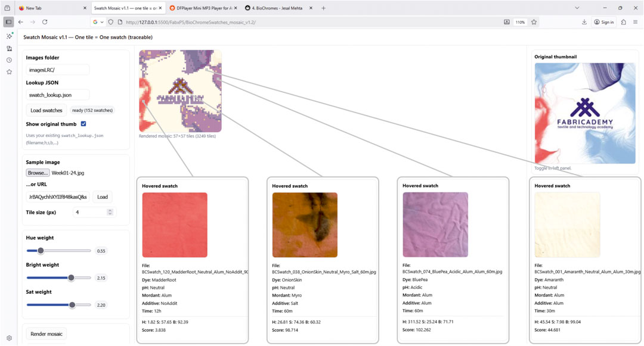
Task: Expand the Google search engine dropdown in the address bar
Action: (x=96, y=22)
